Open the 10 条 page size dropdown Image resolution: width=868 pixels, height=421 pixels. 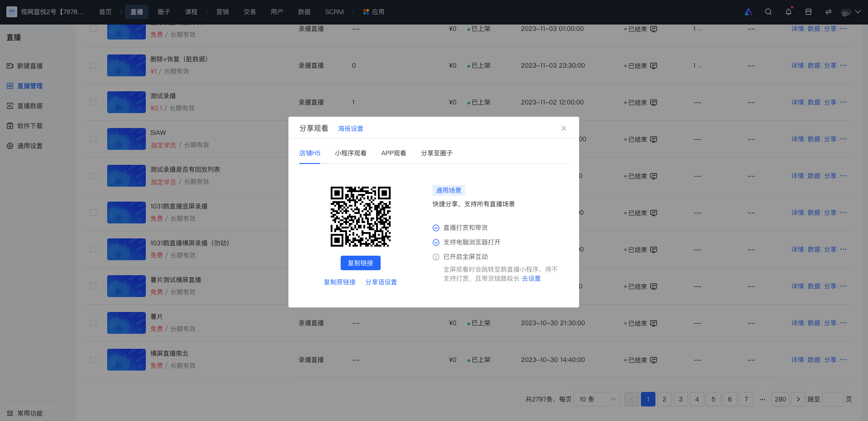tap(597, 399)
